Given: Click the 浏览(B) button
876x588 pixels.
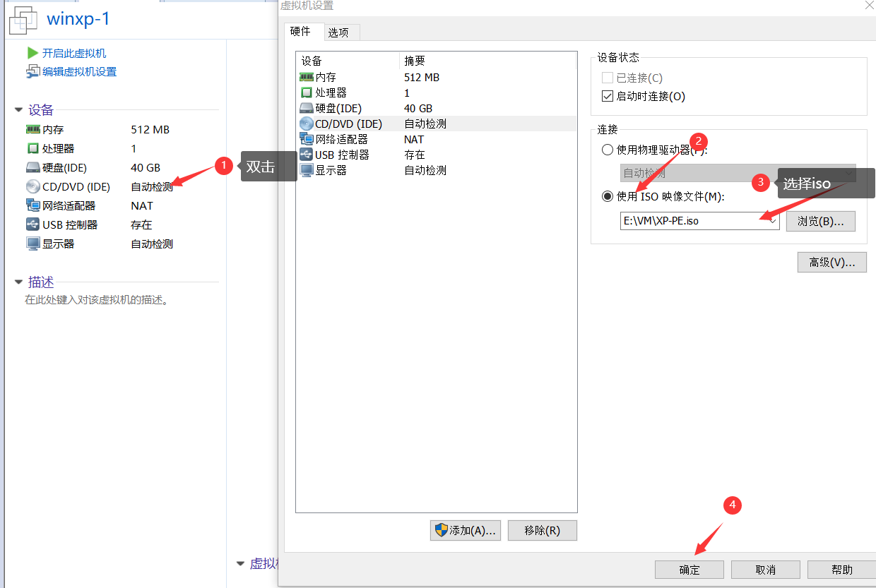Looking at the screenshot, I should click(820, 220).
